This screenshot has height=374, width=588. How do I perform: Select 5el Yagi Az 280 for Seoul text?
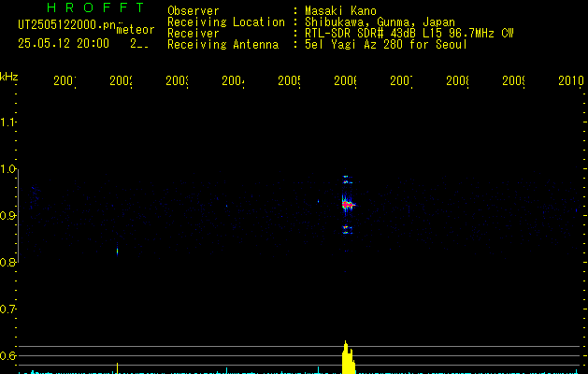[x=386, y=45]
